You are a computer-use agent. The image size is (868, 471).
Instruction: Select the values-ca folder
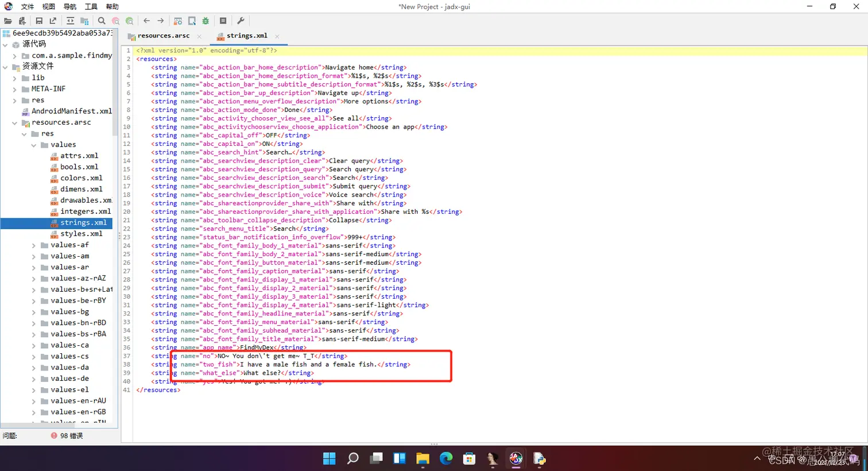[x=69, y=345]
